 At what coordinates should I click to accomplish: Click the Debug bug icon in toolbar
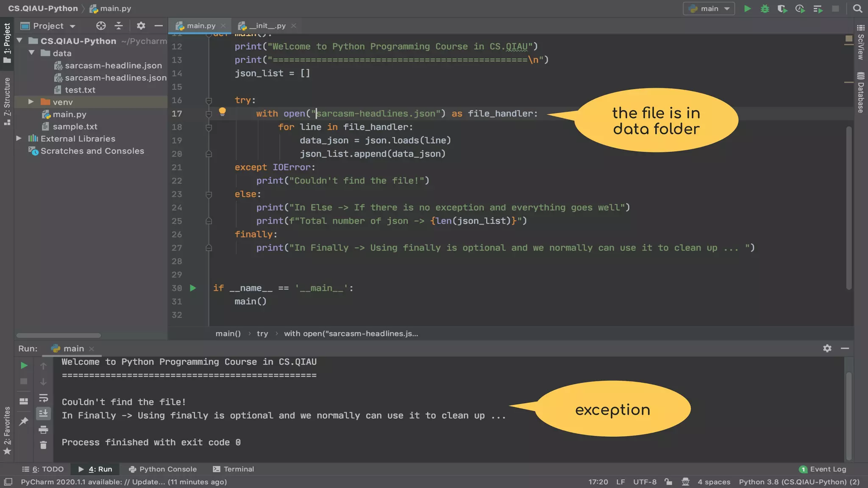[765, 8]
